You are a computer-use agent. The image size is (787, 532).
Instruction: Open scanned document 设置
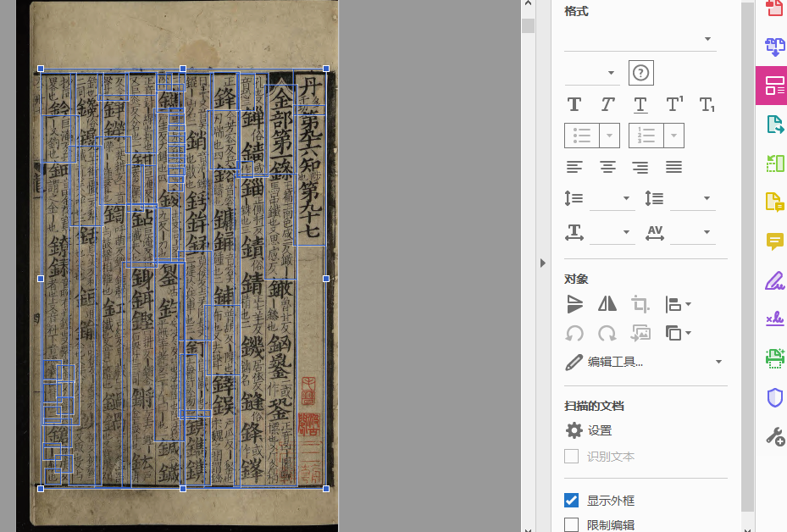point(590,430)
